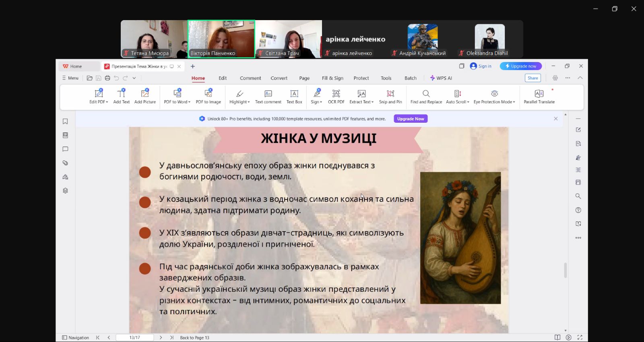The height and width of the screenshot is (342, 644).
Task: Click the Snip and Pin tool
Action: tap(390, 94)
